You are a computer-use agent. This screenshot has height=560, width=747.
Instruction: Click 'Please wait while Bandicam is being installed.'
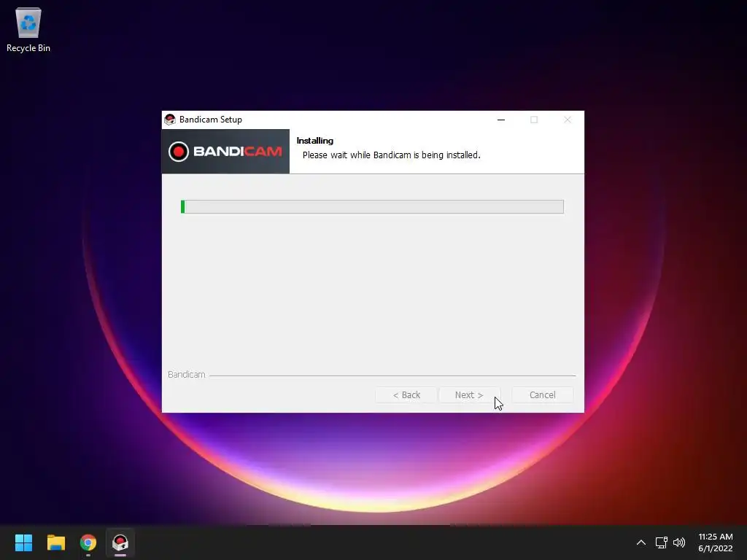coord(391,155)
